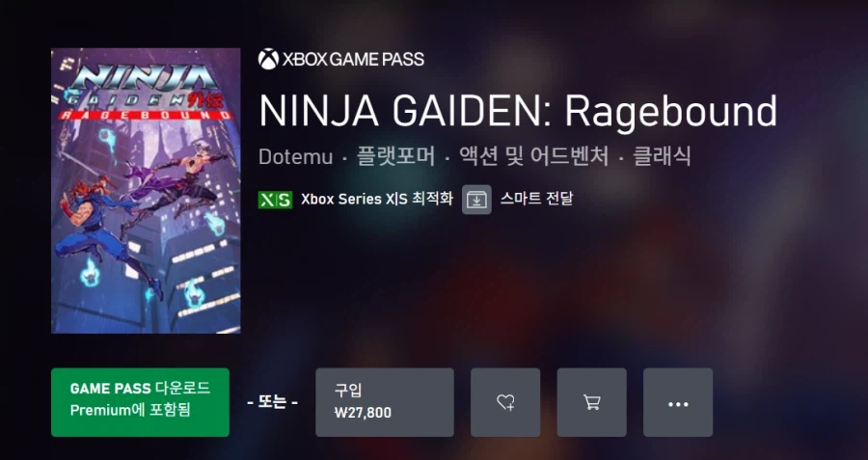The image size is (868, 460).
Task: Select the NINJA GAIDEN: Ragebound title
Action: 518,111
